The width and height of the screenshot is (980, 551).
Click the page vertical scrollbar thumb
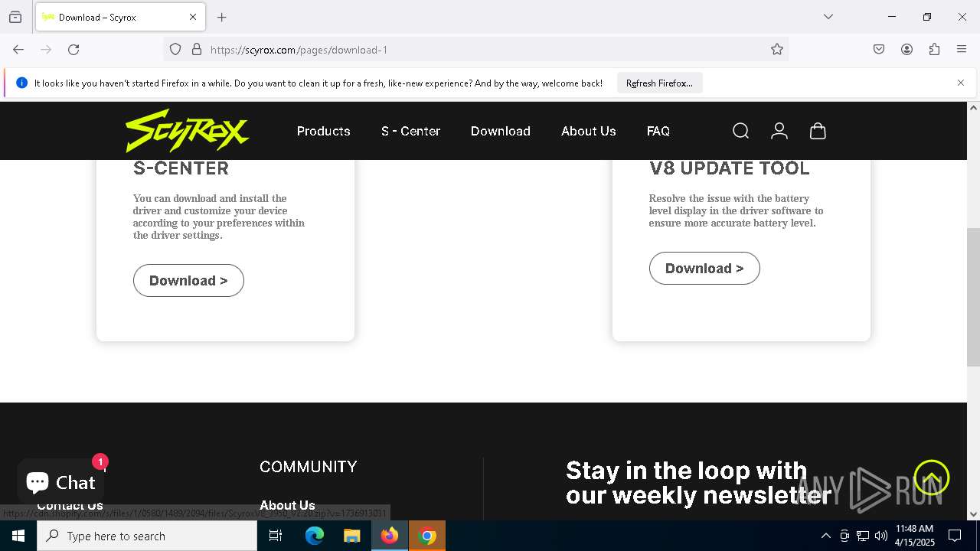[973, 297]
